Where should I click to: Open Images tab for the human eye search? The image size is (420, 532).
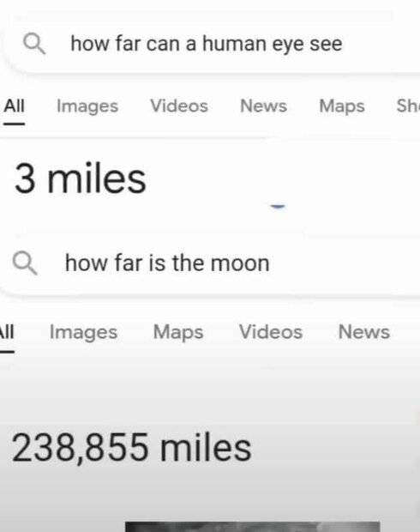pyautogui.click(x=87, y=106)
